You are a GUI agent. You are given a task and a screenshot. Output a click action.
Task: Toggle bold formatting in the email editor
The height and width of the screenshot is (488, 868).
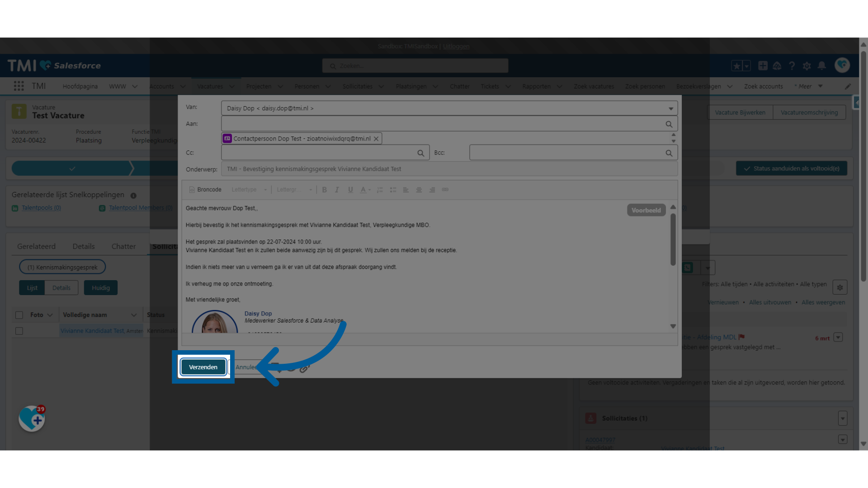[324, 190]
